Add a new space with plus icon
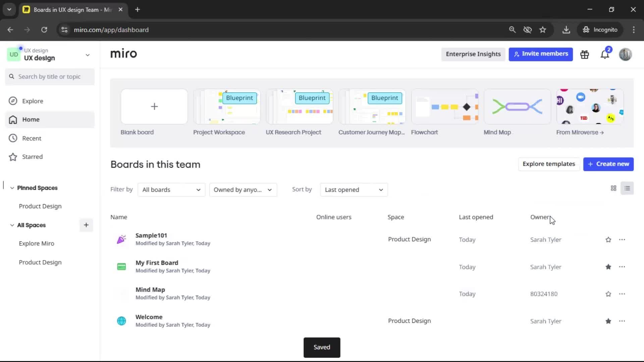 tap(86, 225)
